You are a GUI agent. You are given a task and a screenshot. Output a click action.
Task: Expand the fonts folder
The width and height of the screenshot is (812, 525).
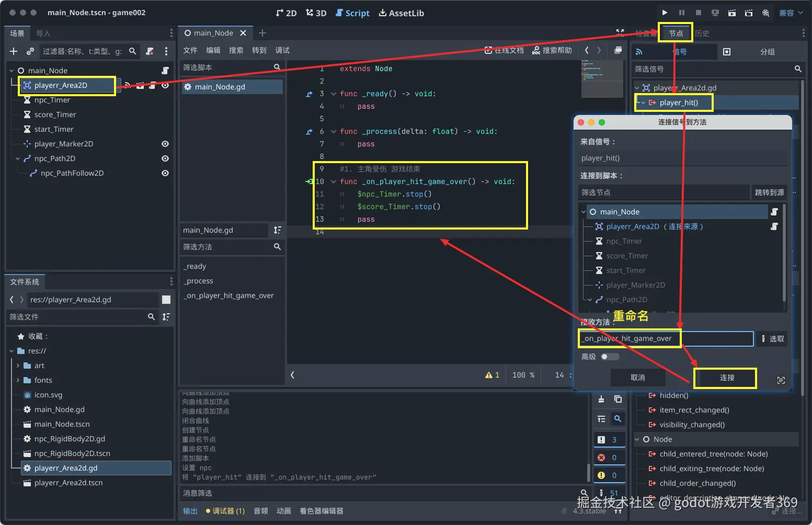coord(18,380)
